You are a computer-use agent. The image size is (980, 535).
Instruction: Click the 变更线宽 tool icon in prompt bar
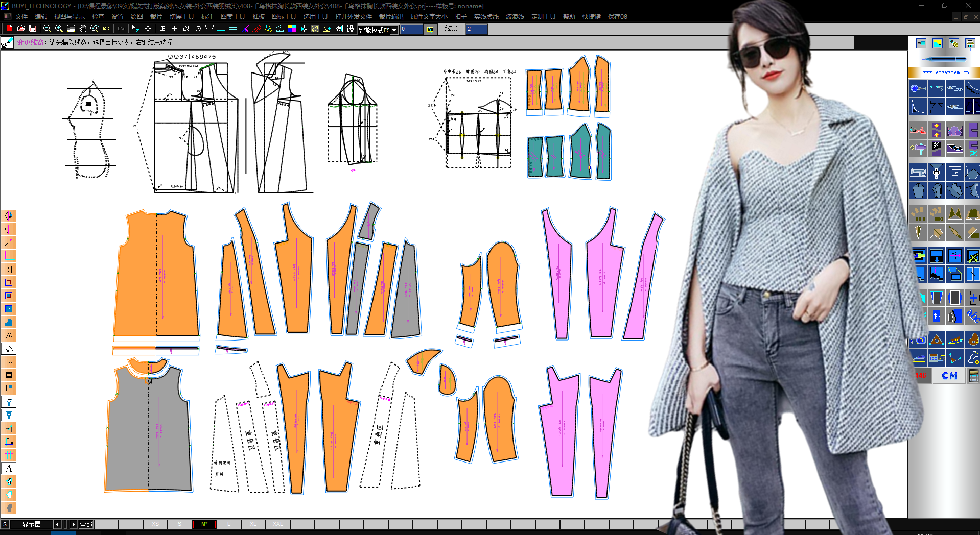pos(7,43)
